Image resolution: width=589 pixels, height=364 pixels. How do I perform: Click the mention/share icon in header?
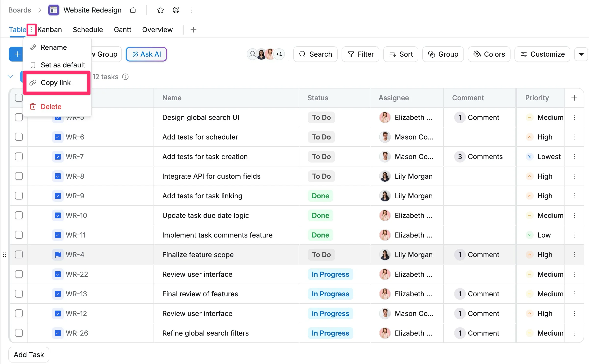[176, 10]
